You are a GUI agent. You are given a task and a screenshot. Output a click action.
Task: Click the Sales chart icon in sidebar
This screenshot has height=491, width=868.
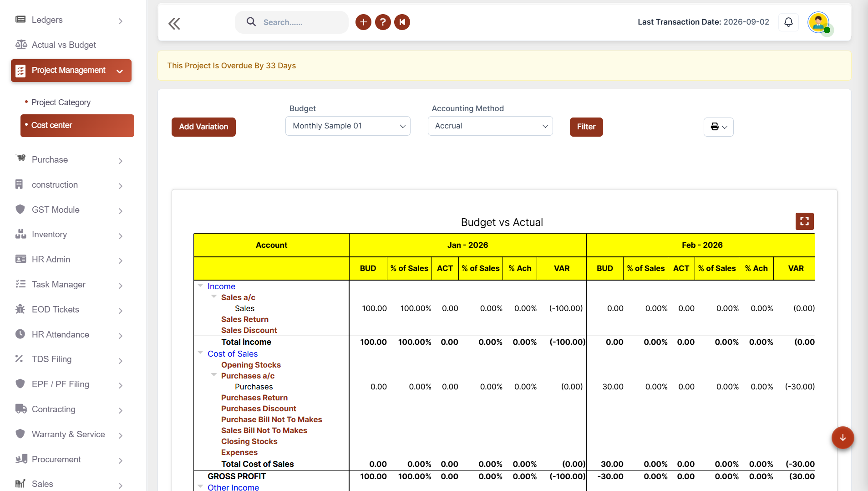pos(20,483)
